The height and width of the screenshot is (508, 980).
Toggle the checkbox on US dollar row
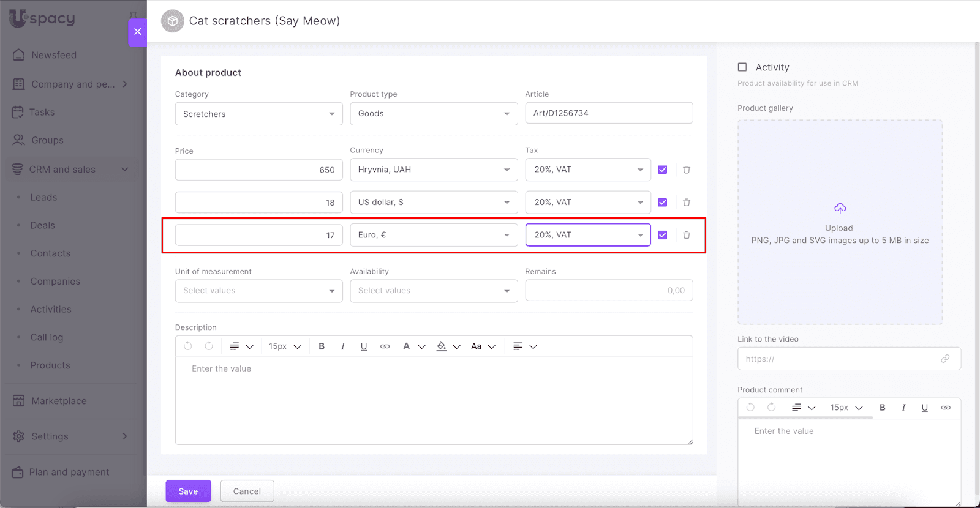(663, 203)
